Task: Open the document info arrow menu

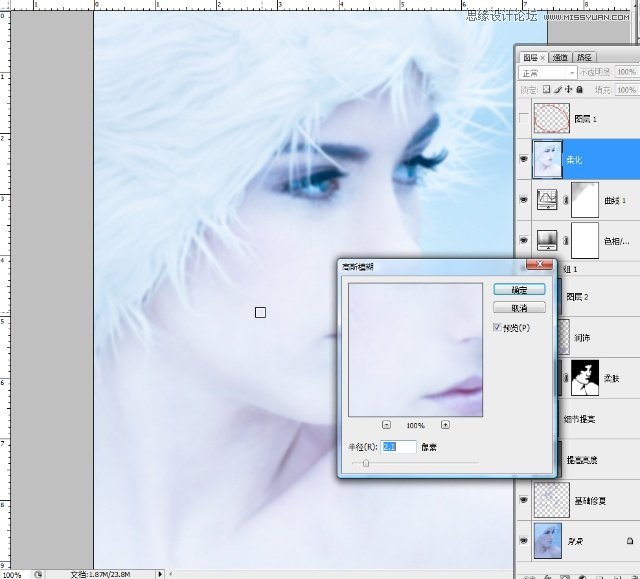Action: (160, 574)
